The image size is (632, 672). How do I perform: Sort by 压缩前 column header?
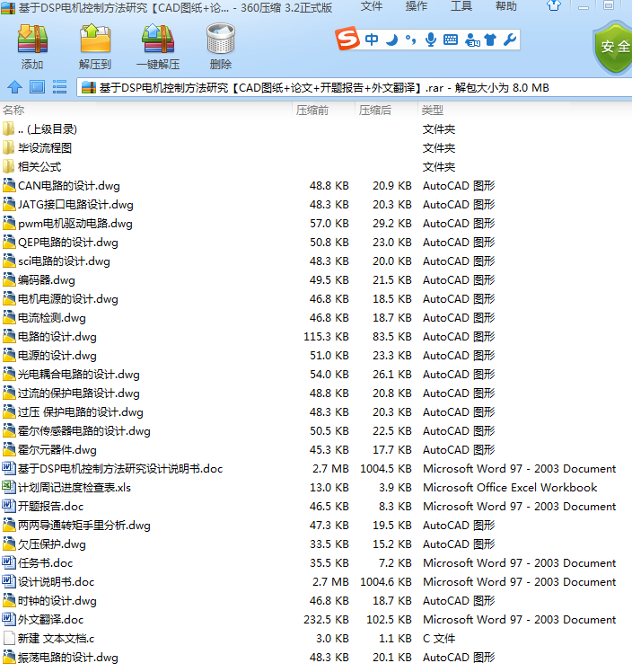coord(312,111)
